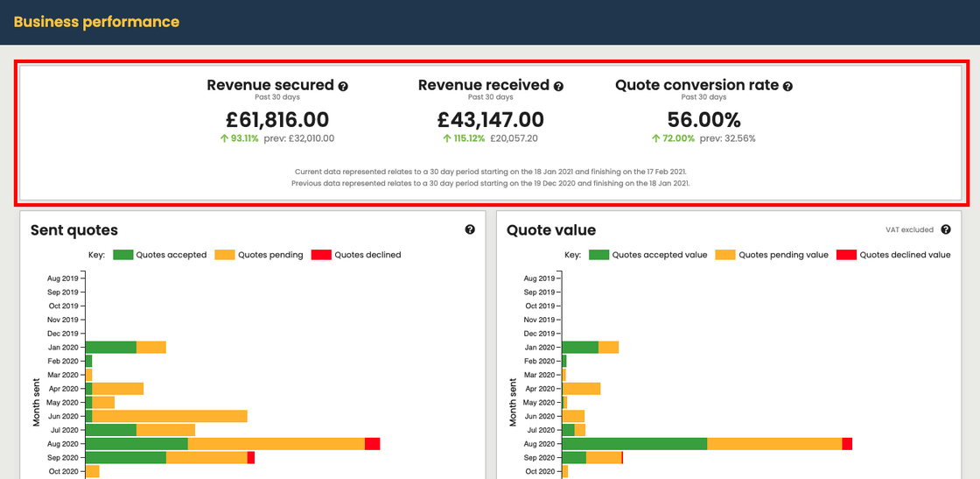Toggle the orange Quotes pending legend swatch
Viewport: 980px width, 479px height.
225,255
